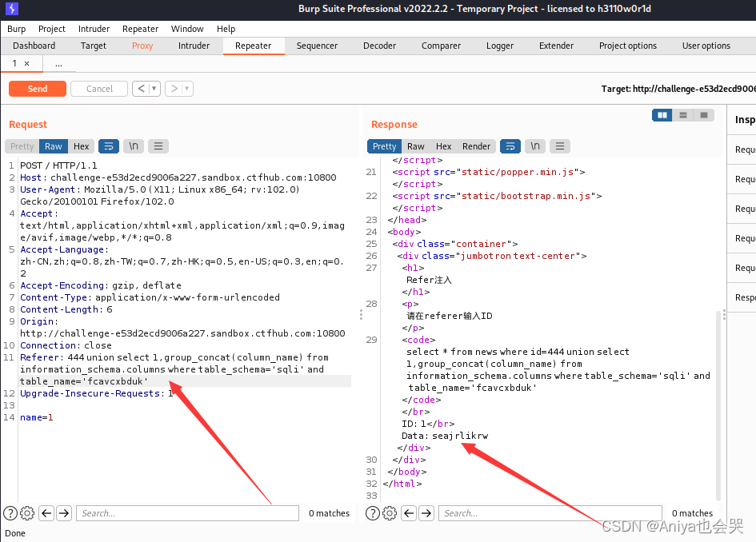Switch to the Dashboard tab
The width and height of the screenshot is (756, 542).
click(34, 46)
